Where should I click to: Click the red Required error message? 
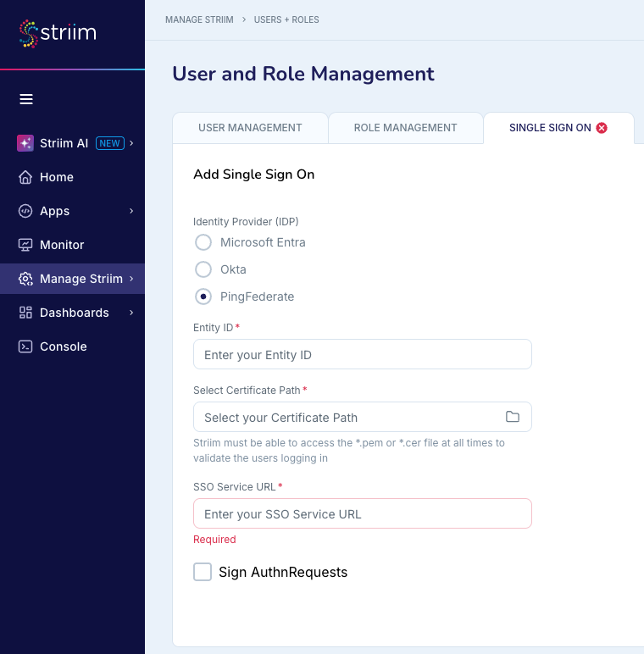(214, 540)
